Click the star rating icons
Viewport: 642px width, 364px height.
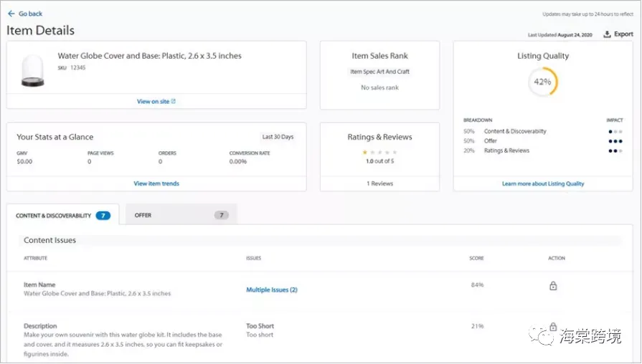pos(379,152)
